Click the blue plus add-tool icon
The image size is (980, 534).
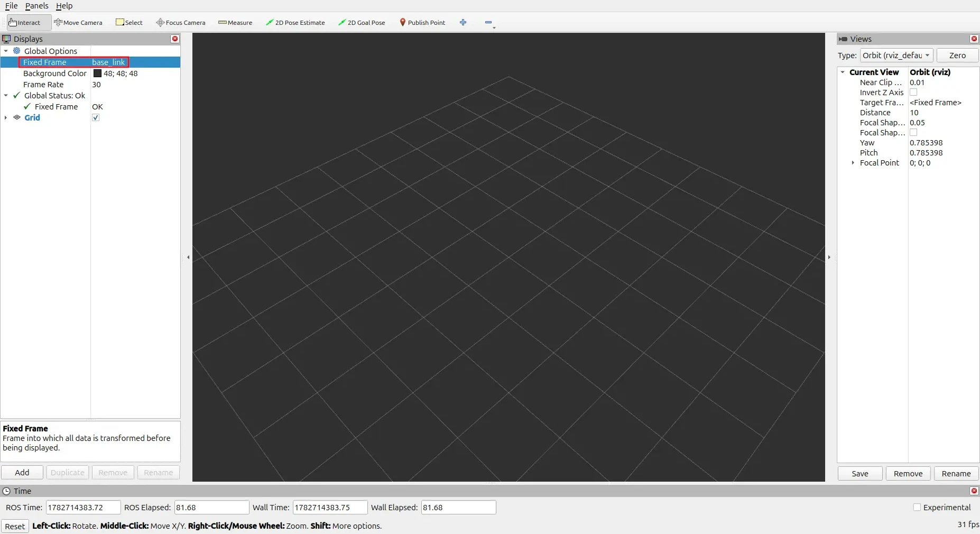463,22
